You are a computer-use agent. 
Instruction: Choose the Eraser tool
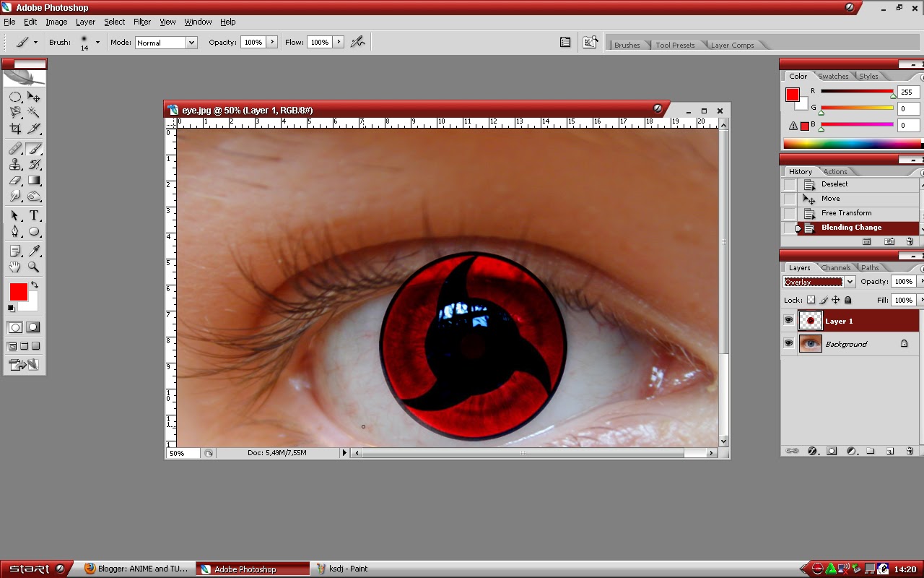point(15,181)
